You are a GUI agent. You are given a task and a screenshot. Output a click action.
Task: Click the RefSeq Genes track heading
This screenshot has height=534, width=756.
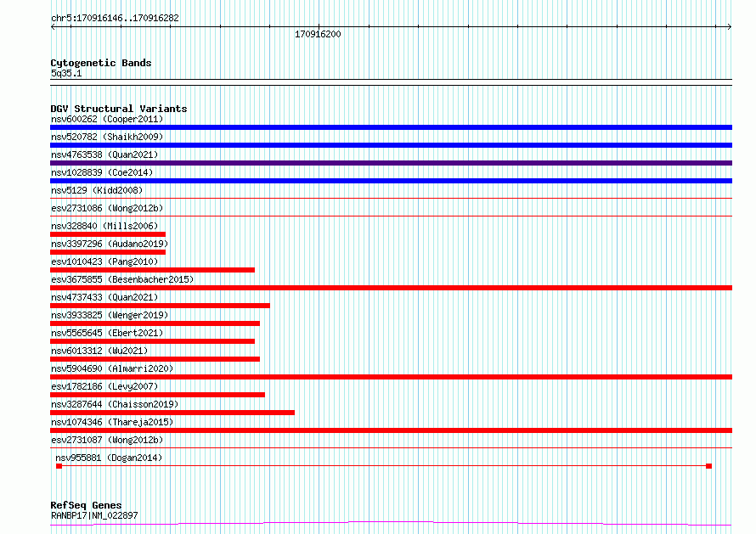[x=87, y=505]
